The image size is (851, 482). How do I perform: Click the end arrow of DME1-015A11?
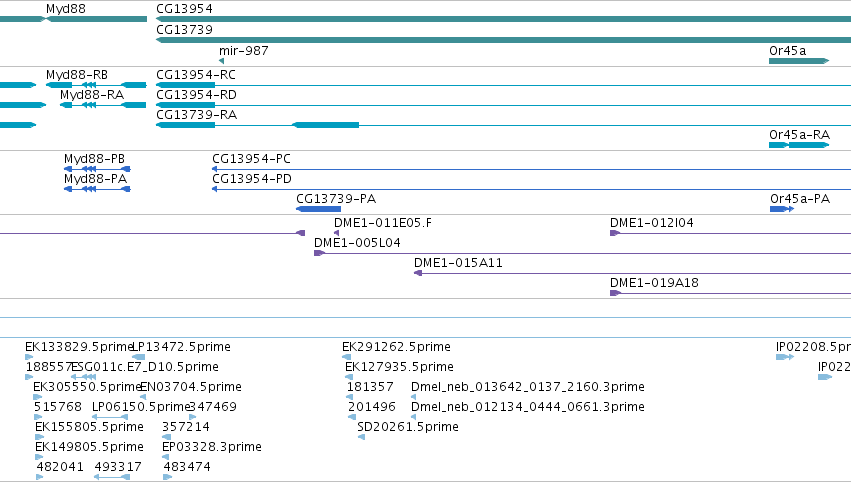(x=418, y=273)
